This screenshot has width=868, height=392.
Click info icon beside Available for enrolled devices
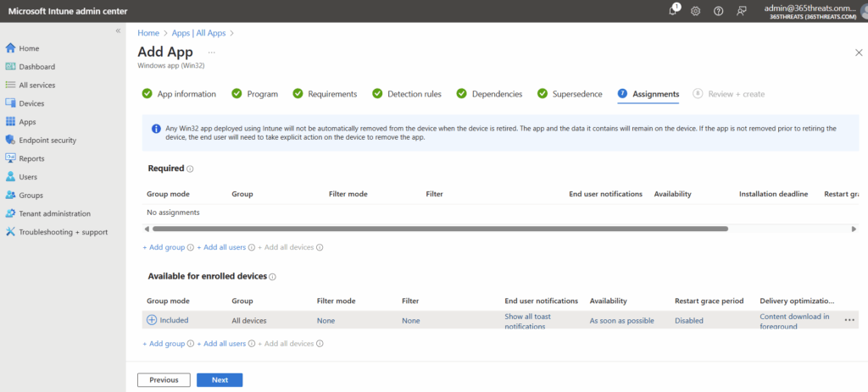(x=272, y=277)
